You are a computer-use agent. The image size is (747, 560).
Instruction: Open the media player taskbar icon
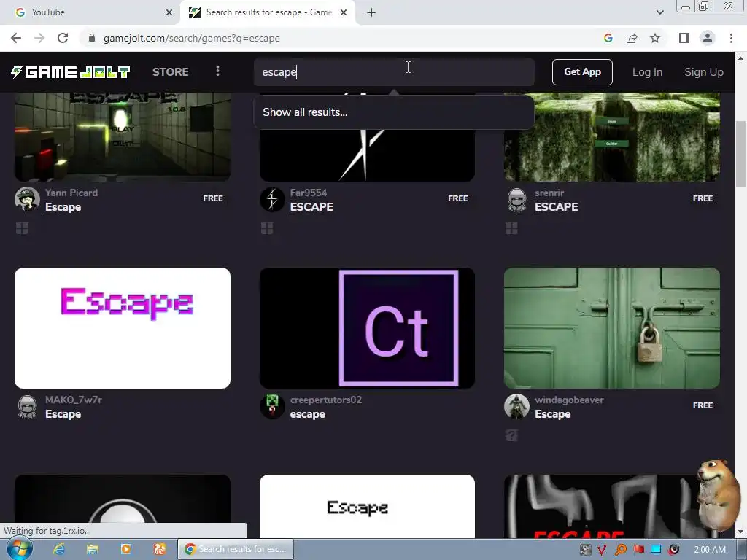pyautogui.click(x=125, y=549)
